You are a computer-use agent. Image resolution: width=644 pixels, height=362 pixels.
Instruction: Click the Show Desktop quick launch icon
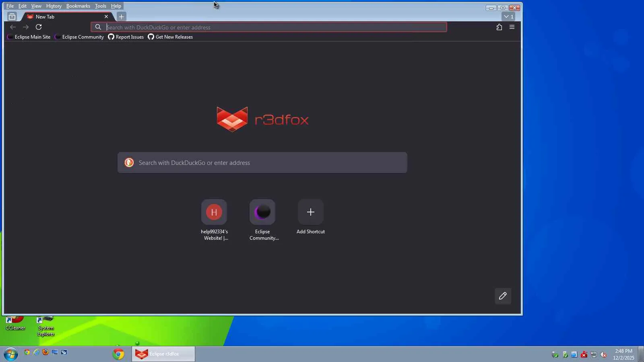[55, 352]
